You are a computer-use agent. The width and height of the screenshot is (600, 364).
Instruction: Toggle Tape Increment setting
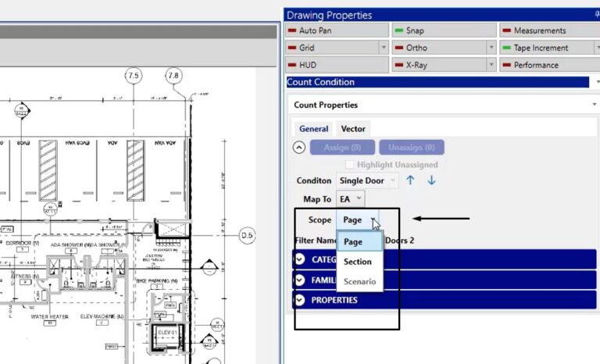546,48
